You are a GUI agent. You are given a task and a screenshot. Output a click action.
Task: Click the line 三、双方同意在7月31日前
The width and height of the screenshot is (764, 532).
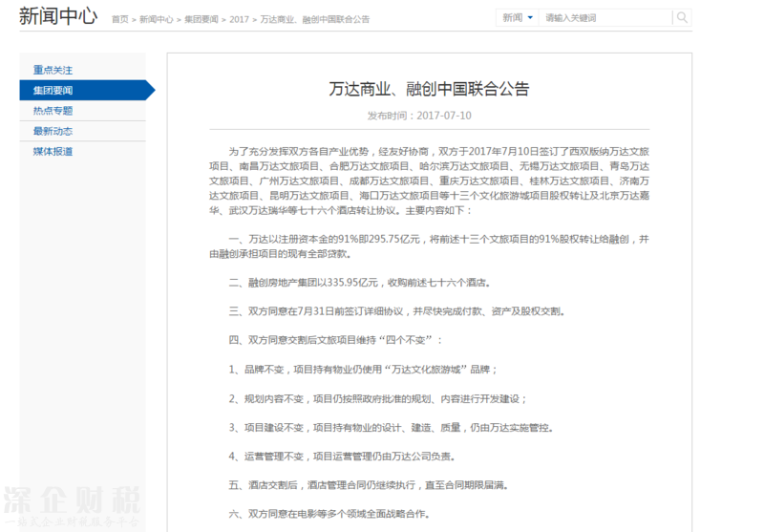[x=396, y=311]
